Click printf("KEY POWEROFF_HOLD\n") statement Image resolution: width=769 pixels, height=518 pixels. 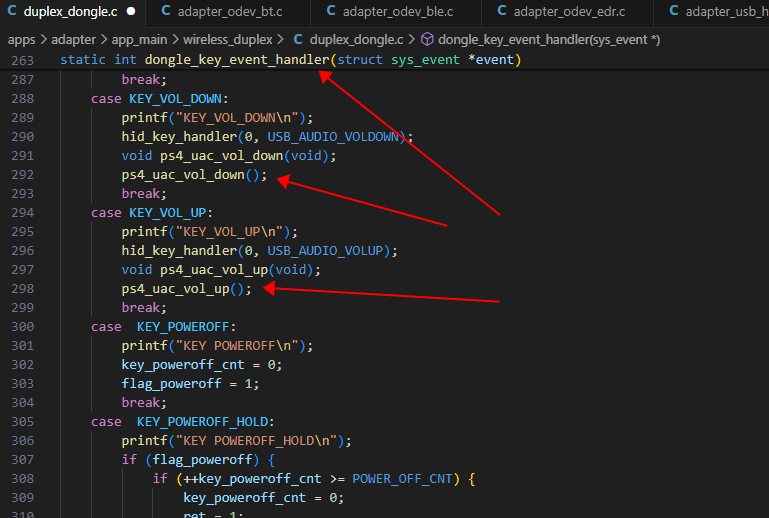(x=236, y=441)
